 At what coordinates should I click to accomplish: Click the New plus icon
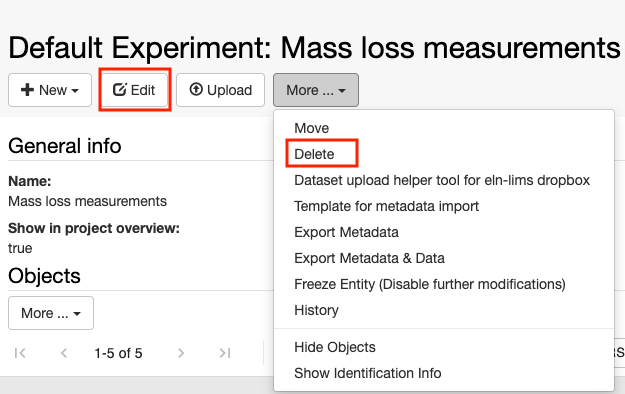coord(27,90)
